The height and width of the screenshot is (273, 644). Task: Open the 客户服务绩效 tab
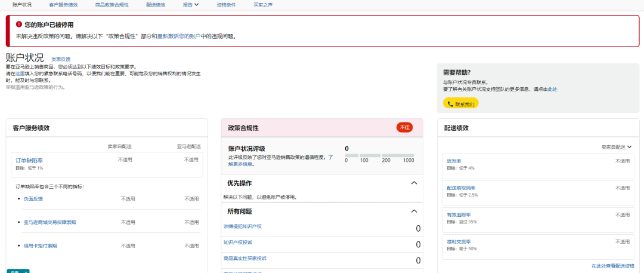coord(63,5)
